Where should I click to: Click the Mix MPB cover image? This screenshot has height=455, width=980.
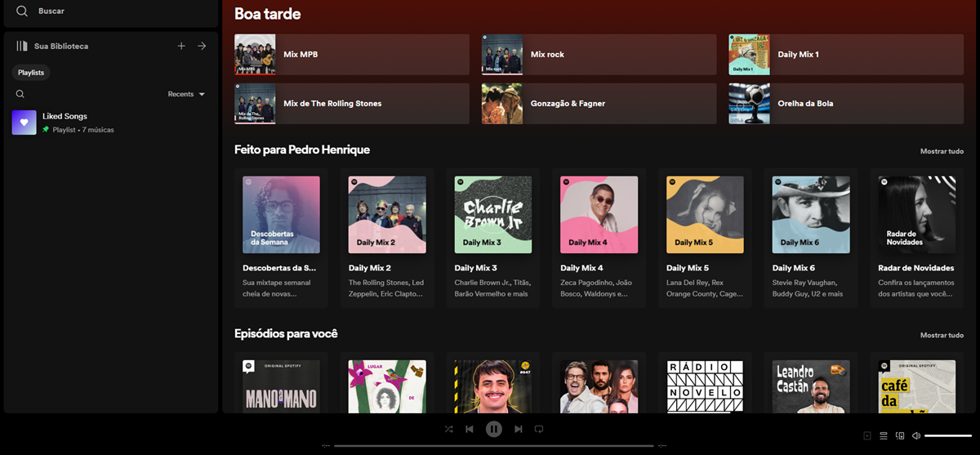pos(255,55)
